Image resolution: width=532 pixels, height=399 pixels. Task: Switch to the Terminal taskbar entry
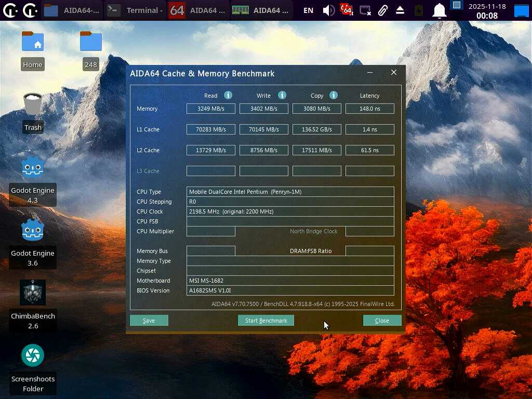(135, 10)
